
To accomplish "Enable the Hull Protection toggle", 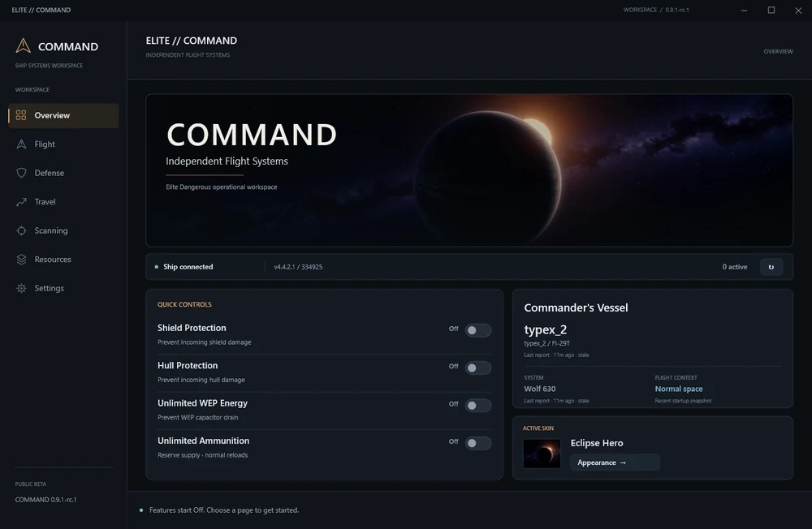I will pyautogui.click(x=477, y=368).
